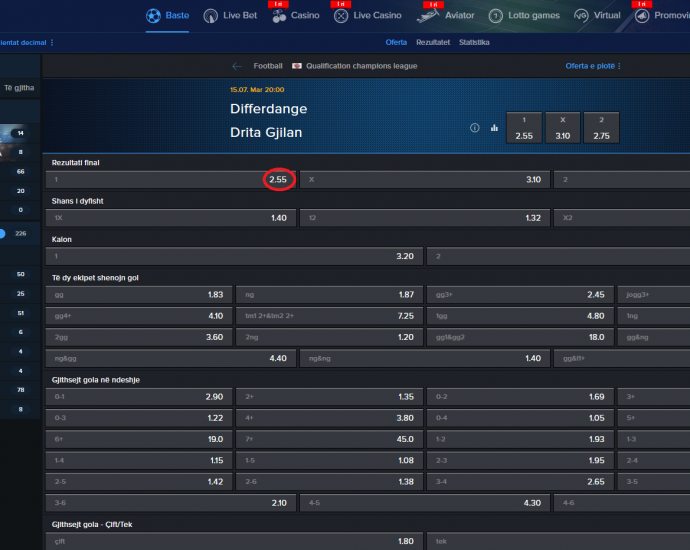Image resolution: width=690 pixels, height=550 pixels.
Task: Switch to the Rezultatet tab
Action: [x=433, y=42]
